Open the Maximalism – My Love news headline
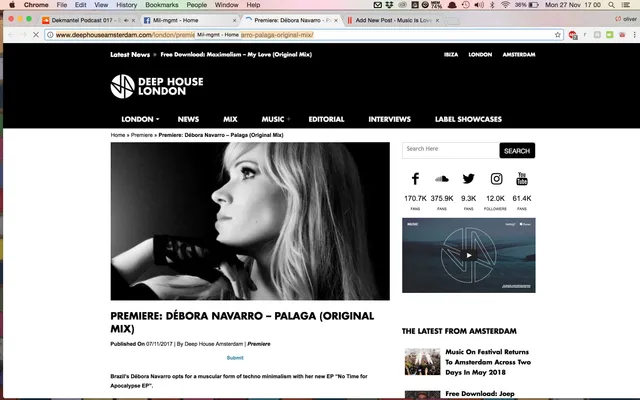The width and height of the screenshot is (640, 400). point(236,54)
